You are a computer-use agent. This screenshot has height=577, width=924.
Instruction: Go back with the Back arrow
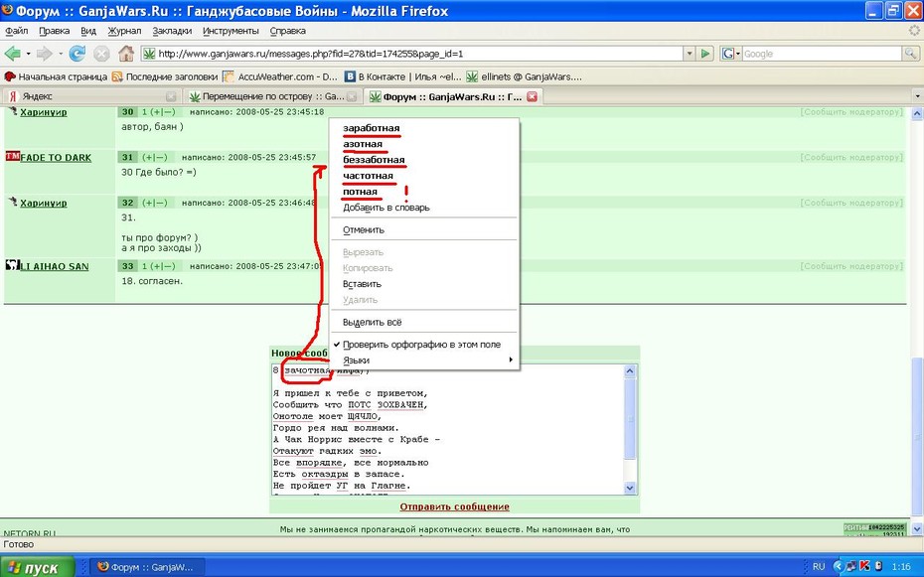(13, 54)
